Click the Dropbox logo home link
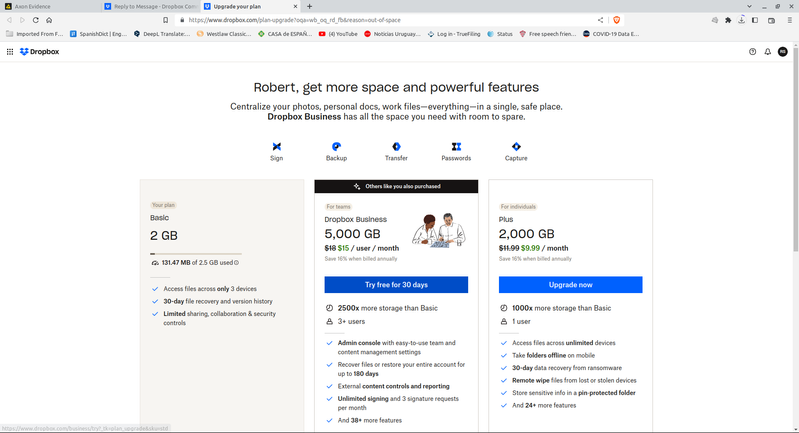799x433 pixels. pyautogui.click(x=40, y=52)
